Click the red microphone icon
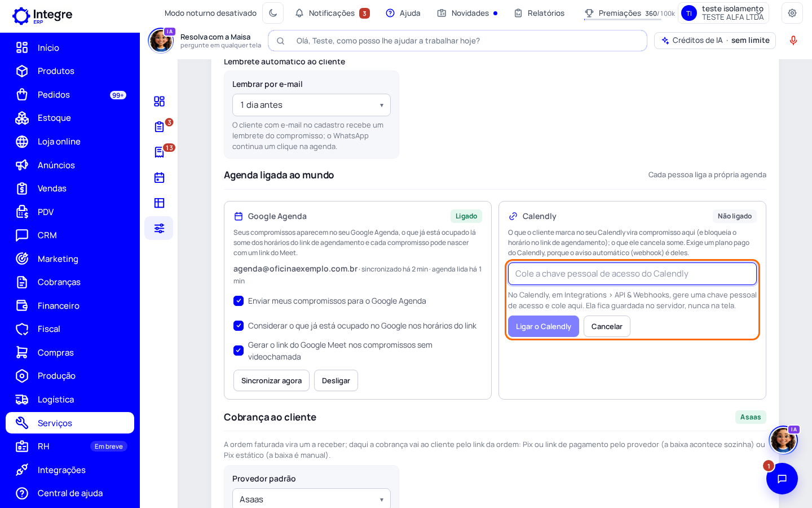812x508 pixels. click(793, 40)
